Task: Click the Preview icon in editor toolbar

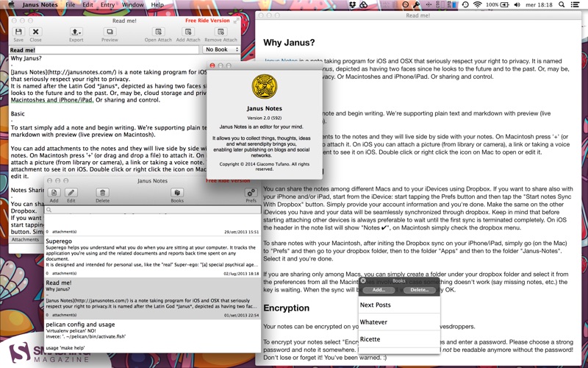Action: pos(110,32)
